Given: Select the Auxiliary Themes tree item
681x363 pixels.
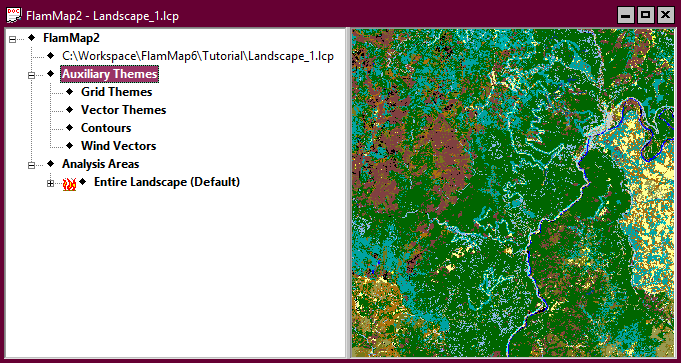Looking at the screenshot, I should pos(109,74).
